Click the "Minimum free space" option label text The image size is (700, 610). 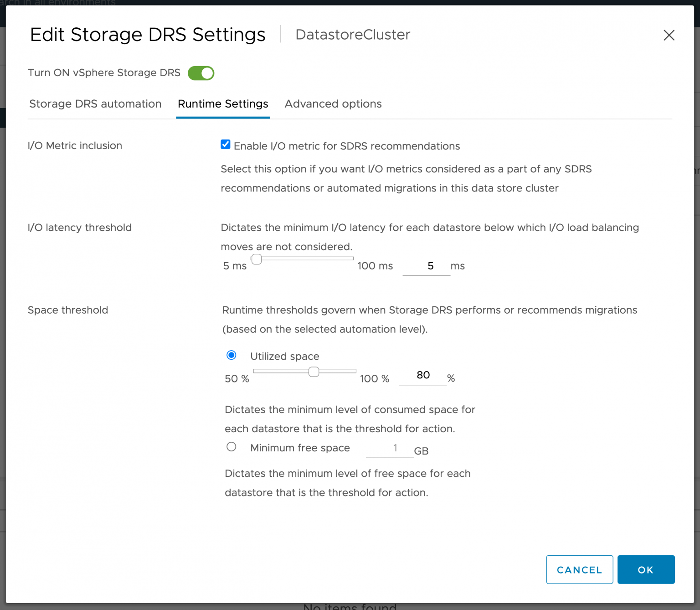pyautogui.click(x=300, y=448)
